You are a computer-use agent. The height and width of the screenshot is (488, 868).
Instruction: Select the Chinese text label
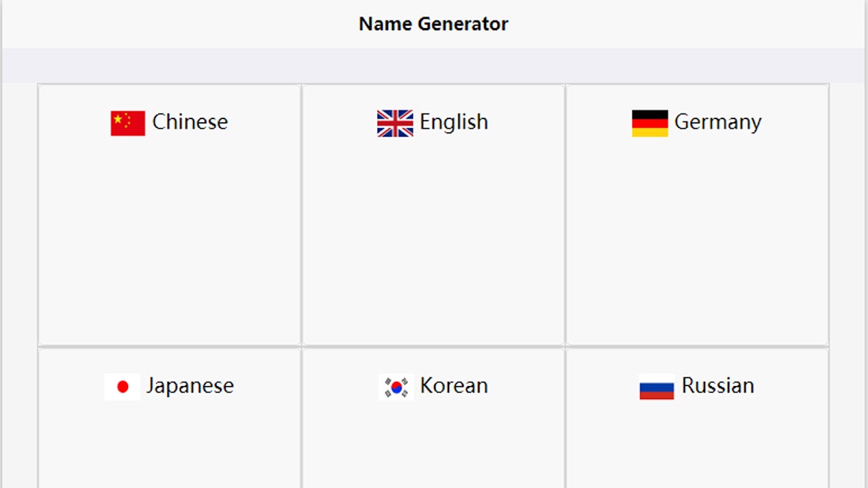click(190, 122)
